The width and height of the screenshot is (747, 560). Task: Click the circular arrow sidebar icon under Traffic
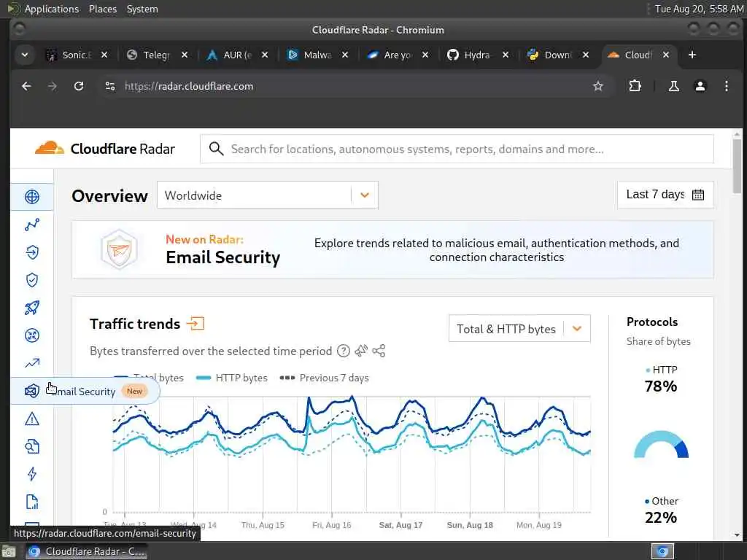coord(32,252)
